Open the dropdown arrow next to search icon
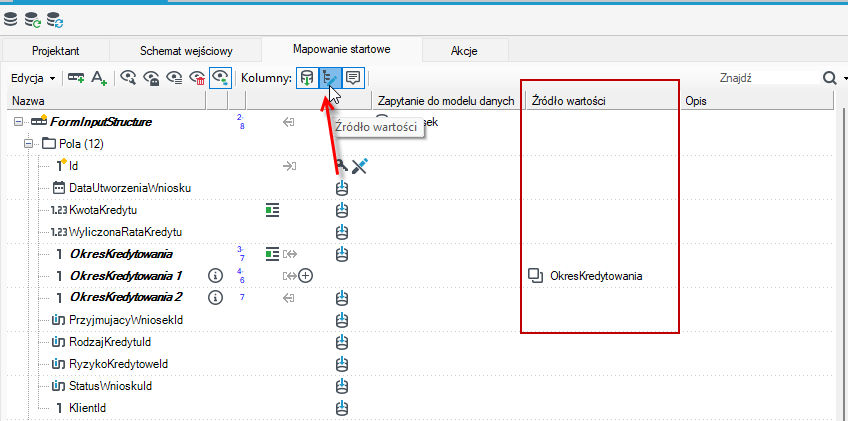The width and height of the screenshot is (848, 421). click(x=845, y=79)
